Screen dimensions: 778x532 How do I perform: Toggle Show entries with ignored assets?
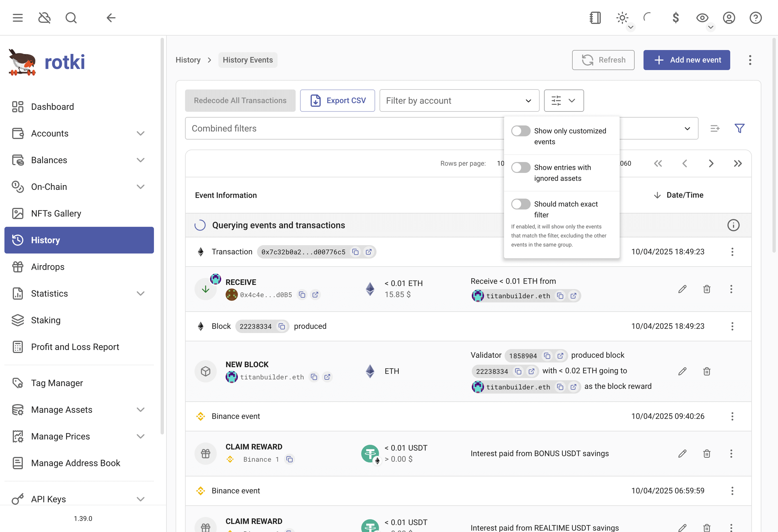pyautogui.click(x=520, y=167)
